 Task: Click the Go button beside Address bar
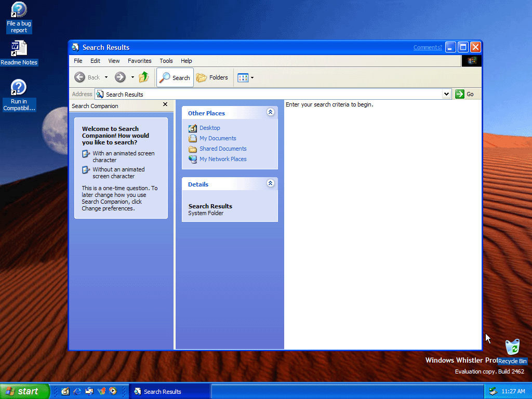click(x=465, y=94)
